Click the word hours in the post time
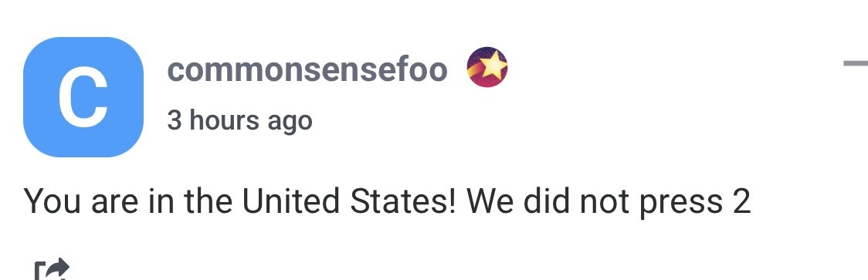Viewport: 868px width, 280px height. tap(224, 120)
